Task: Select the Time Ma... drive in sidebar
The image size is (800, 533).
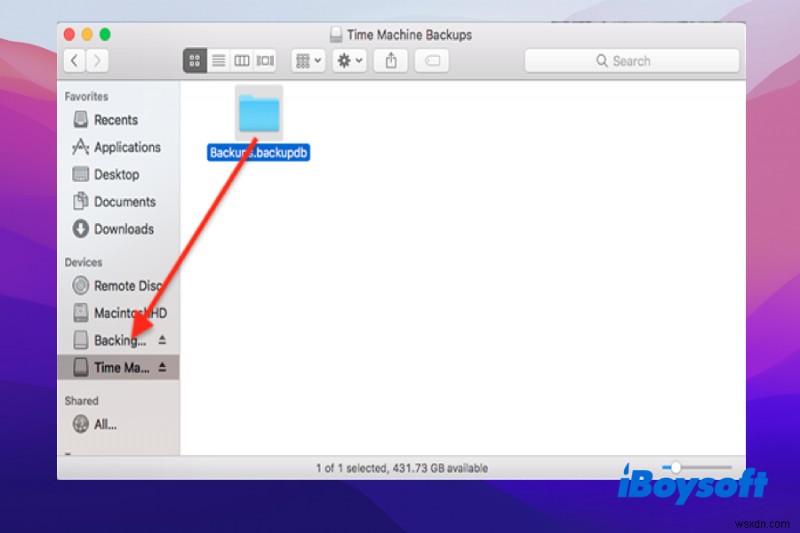Action: 118,367
